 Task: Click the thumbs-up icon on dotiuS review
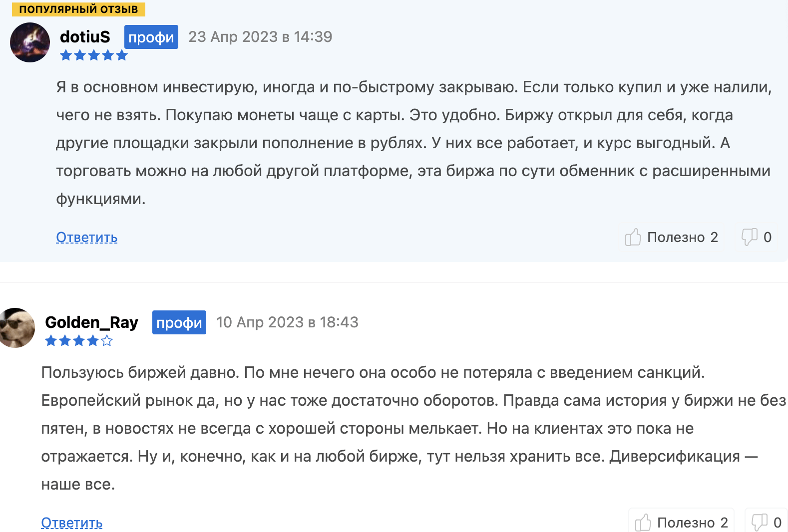[633, 237]
